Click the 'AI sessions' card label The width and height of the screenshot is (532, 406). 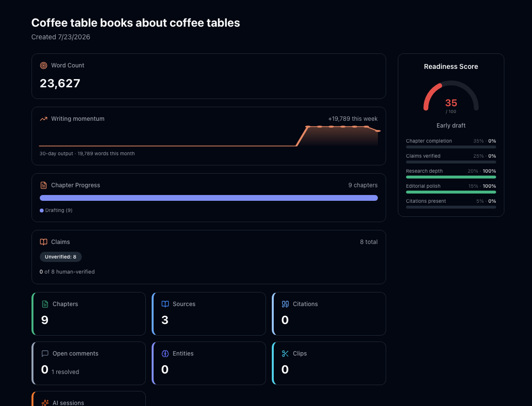coord(68,403)
